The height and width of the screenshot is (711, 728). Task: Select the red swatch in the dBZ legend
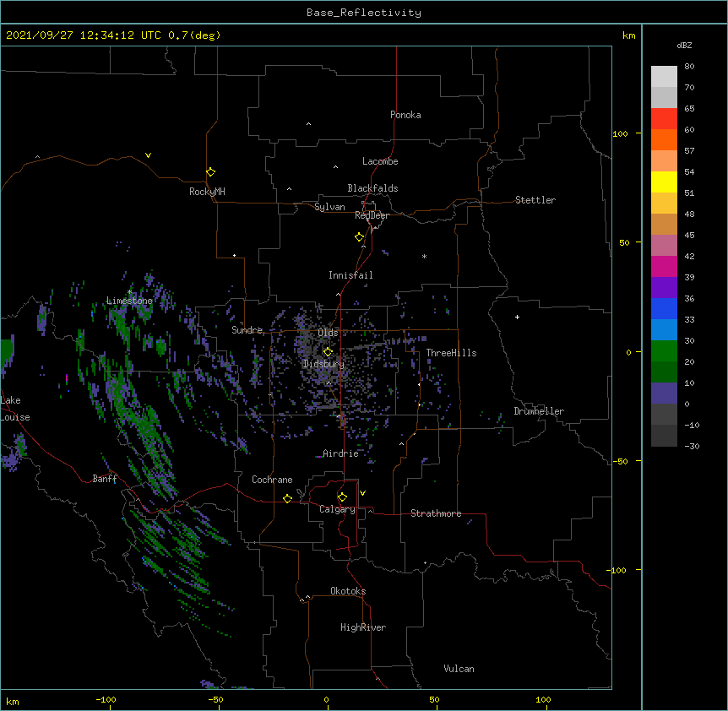[664, 118]
